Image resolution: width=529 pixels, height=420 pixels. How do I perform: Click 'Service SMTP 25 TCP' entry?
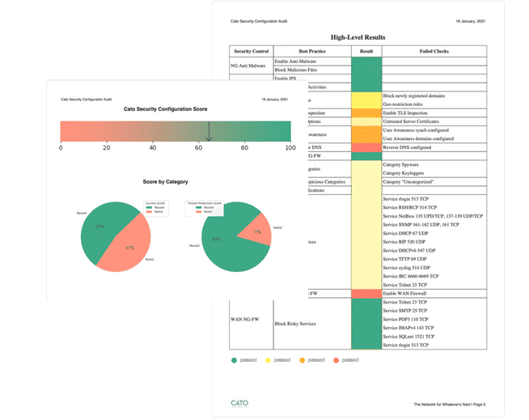(x=405, y=311)
